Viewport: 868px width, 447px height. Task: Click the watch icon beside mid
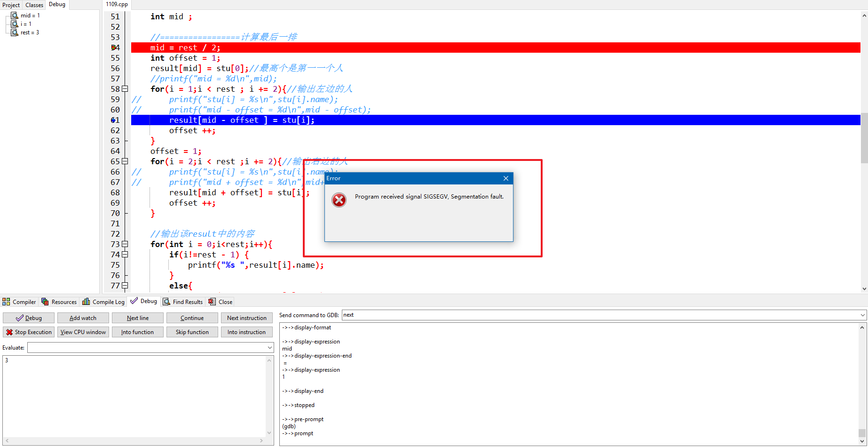click(x=15, y=16)
